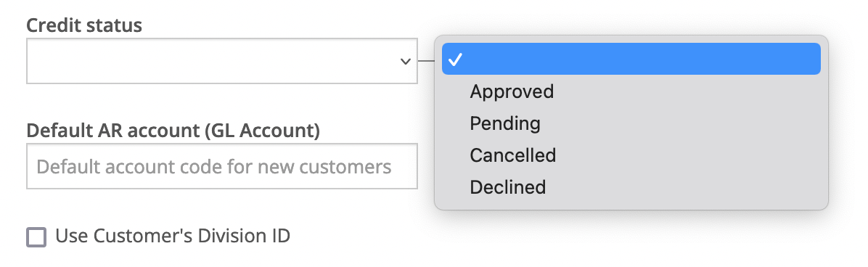
Task: Mark customer credit as Pending
Action: pyautogui.click(x=505, y=123)
